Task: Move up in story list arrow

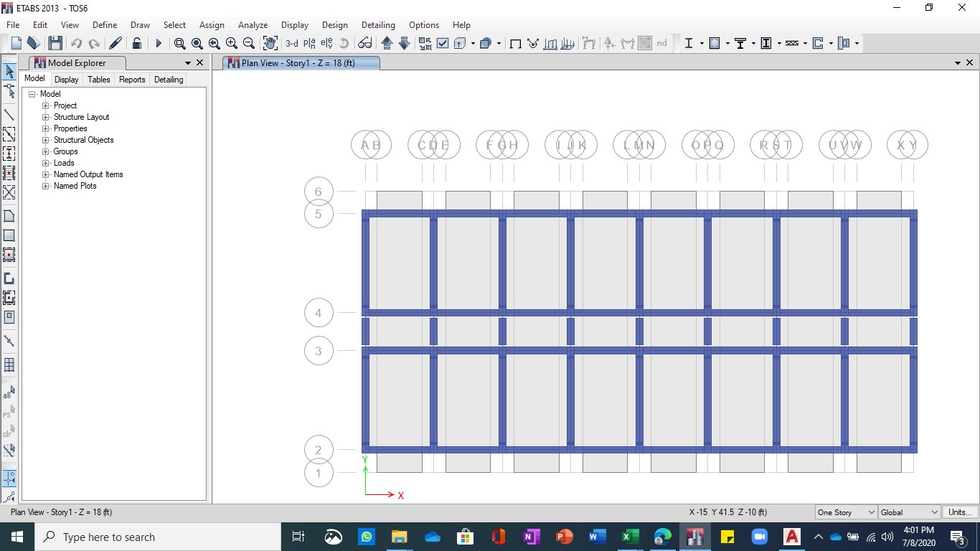Action: tap(387, 43)
